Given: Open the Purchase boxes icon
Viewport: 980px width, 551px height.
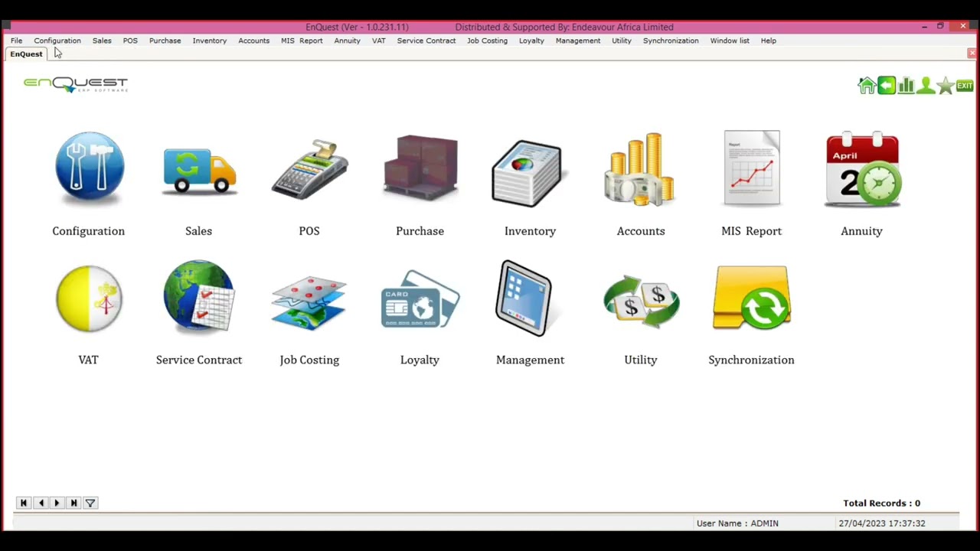Looking at the screenshot, I should 420,168.
